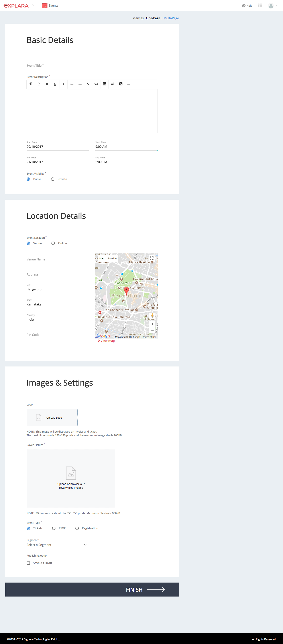Focus the Pin Code field
This screenshot has height=644, width=283.
pos(57,335)
